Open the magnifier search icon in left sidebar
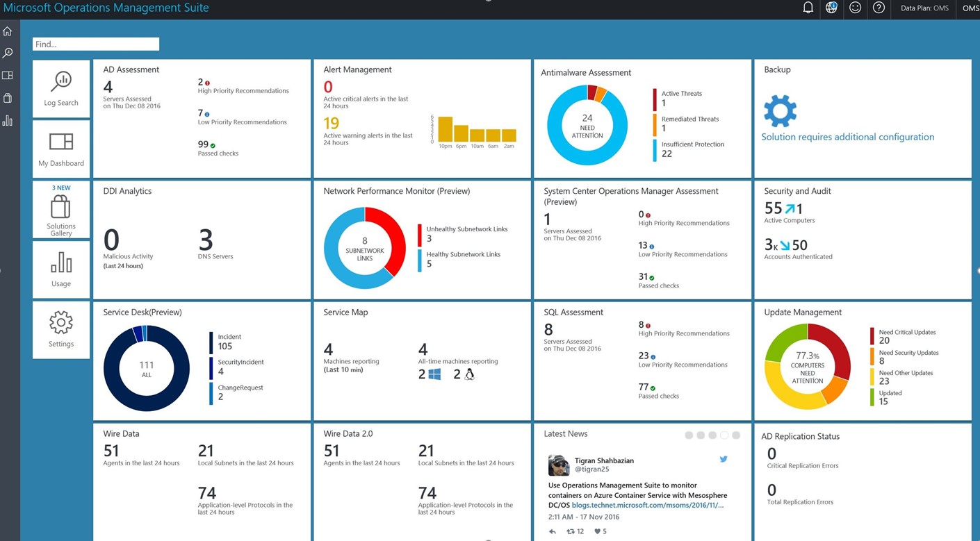Screen dimensions: 980x541 (x=8, y=53)
